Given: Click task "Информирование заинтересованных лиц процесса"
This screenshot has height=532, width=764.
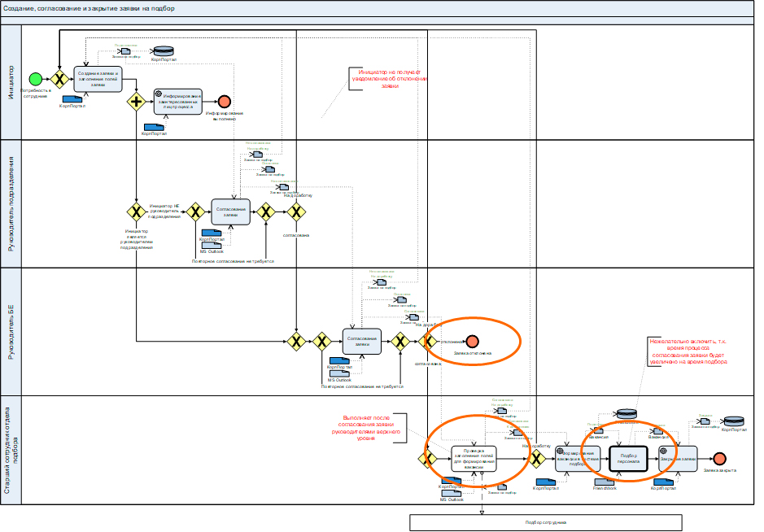Looking at the screenshot, I should pos(177,102).
